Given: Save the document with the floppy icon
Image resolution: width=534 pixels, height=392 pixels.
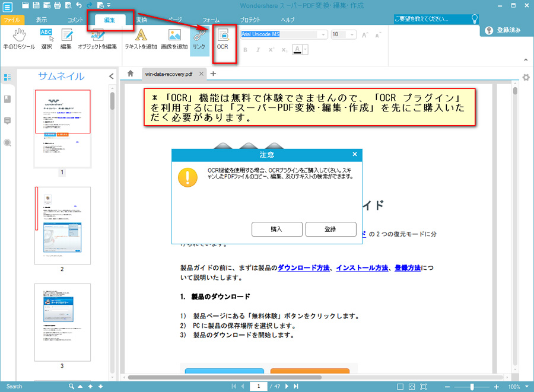Looking at the screenshot, I should (36, 5).
